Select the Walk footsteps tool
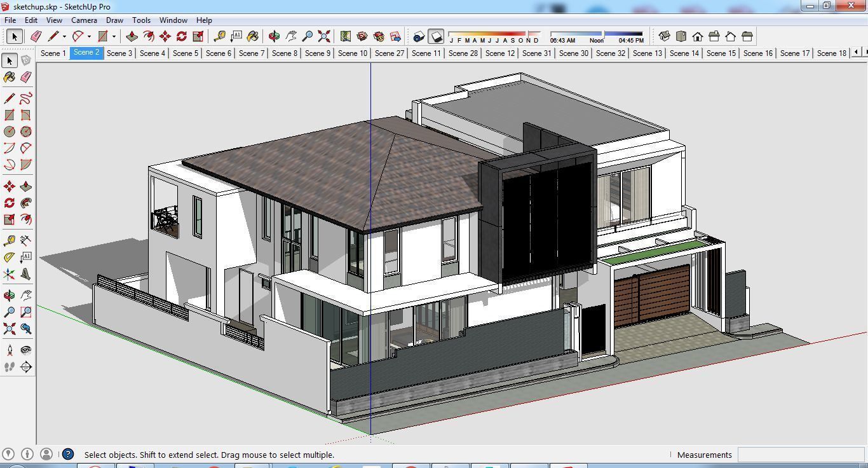 [x=10, y=367]
